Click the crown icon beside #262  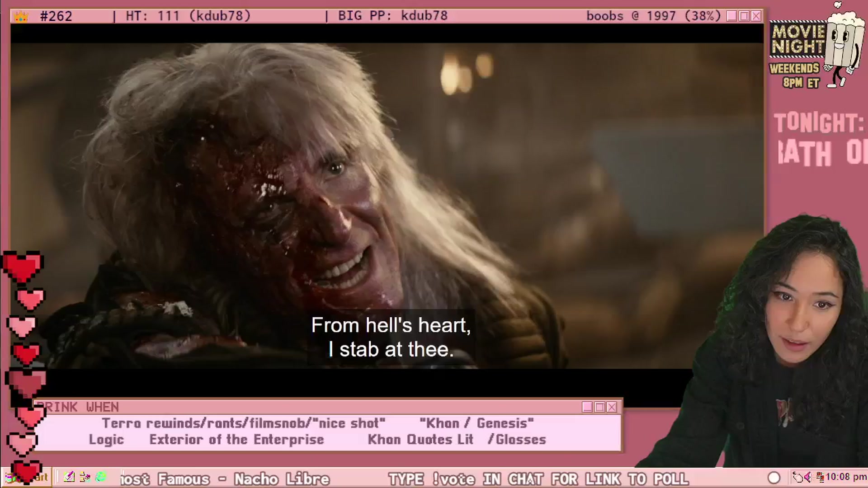pyautogui.click(x=21, y=17)
